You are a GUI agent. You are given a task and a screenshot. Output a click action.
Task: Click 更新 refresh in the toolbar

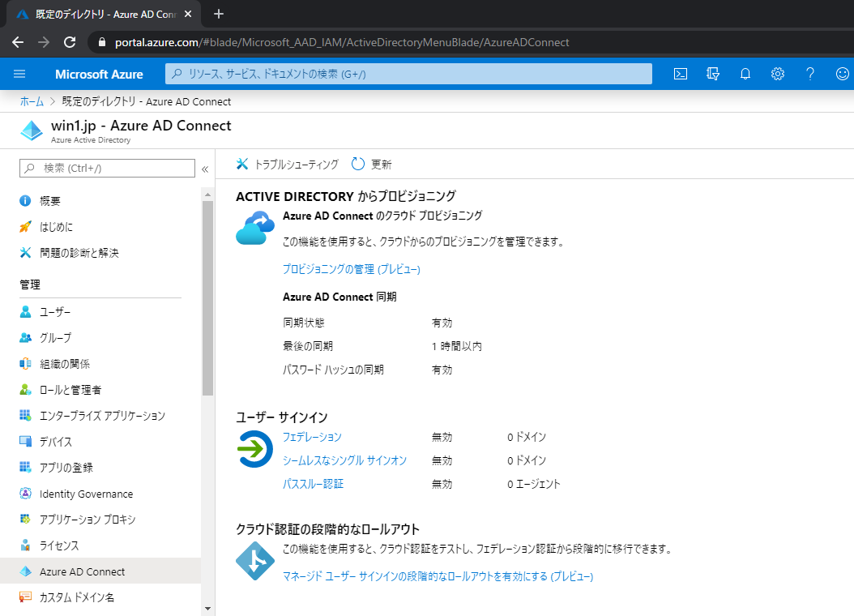coord(371,164)
